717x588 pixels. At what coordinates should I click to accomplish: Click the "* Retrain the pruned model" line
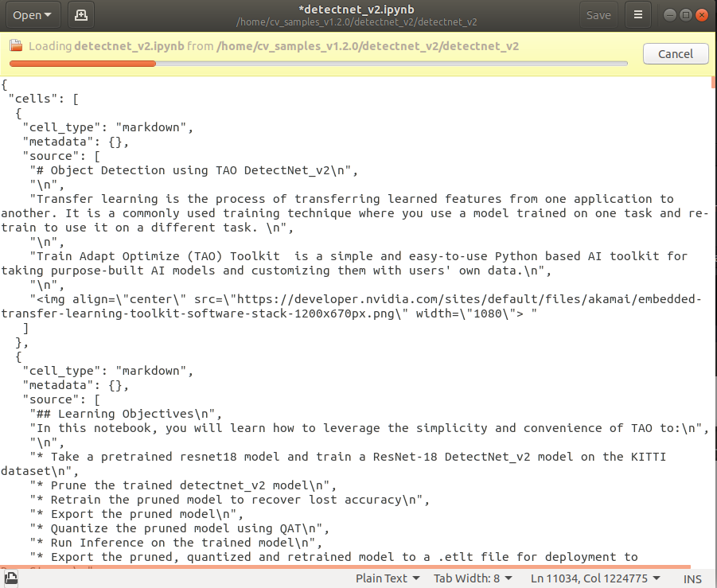[x=230, y=500]
